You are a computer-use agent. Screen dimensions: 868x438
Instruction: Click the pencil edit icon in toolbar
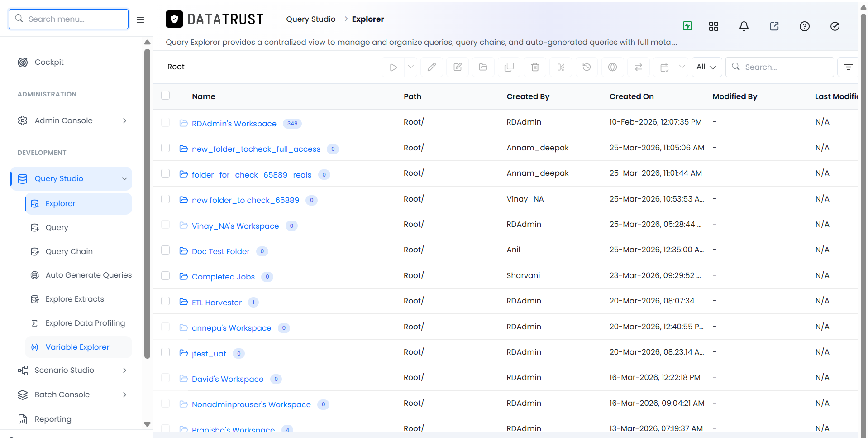tap(432, 67)
